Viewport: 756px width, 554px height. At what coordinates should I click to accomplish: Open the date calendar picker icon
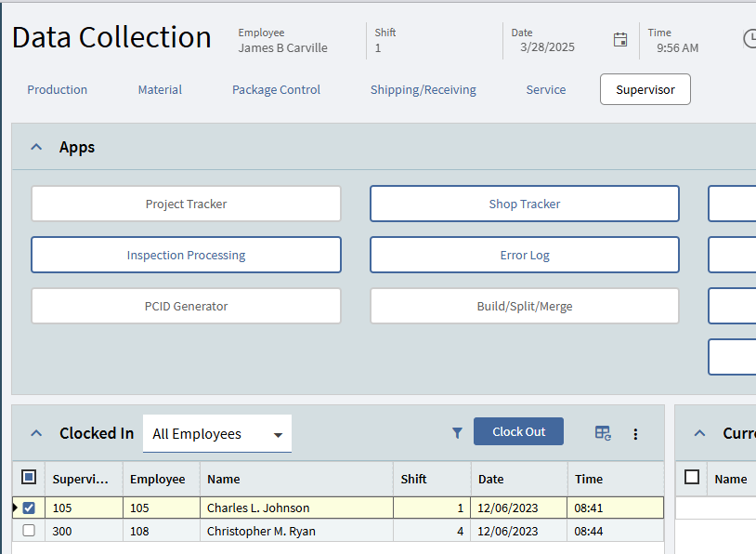point(620,40)
